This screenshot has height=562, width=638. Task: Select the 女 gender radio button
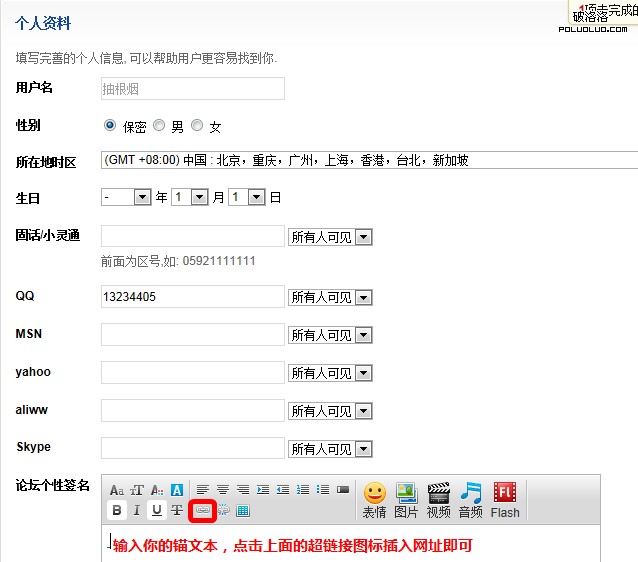click(x=197, y=126)
